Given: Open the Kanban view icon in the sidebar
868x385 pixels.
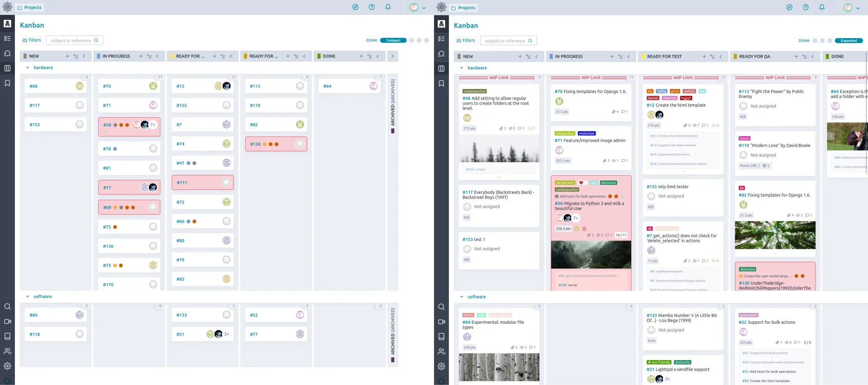Looking at the screenshot, I should click(7, 68).
